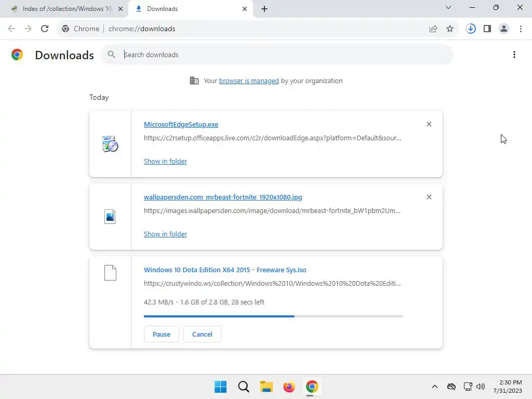Remove MicrosoftEdgeSetup.exe from the list
Image resolution: width=532 pixels, height=399 pixels.
tap(429, 124)
